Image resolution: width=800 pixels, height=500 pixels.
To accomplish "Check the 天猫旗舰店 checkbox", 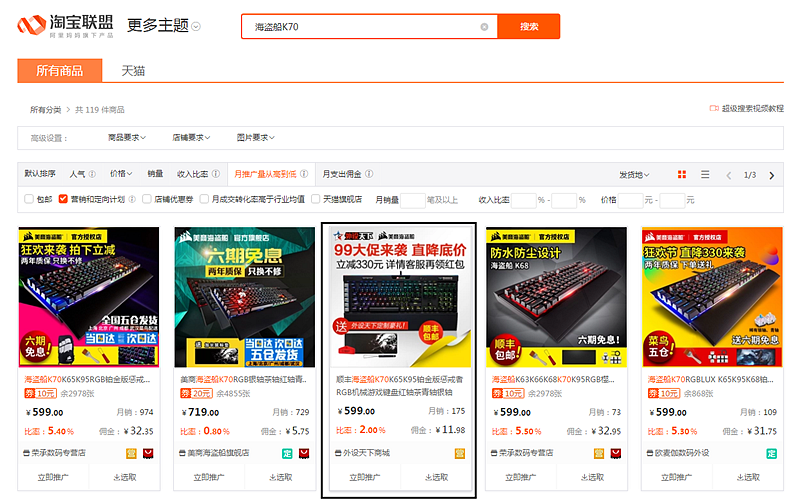I will 316,199.
